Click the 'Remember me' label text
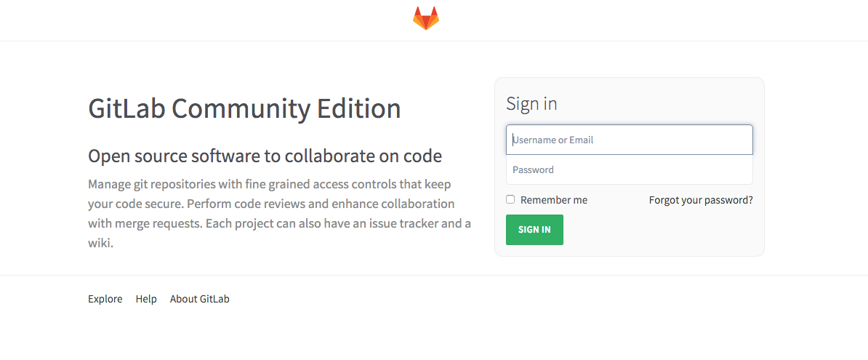This screenshot has width=868, height=360. [x=554, y=200]
